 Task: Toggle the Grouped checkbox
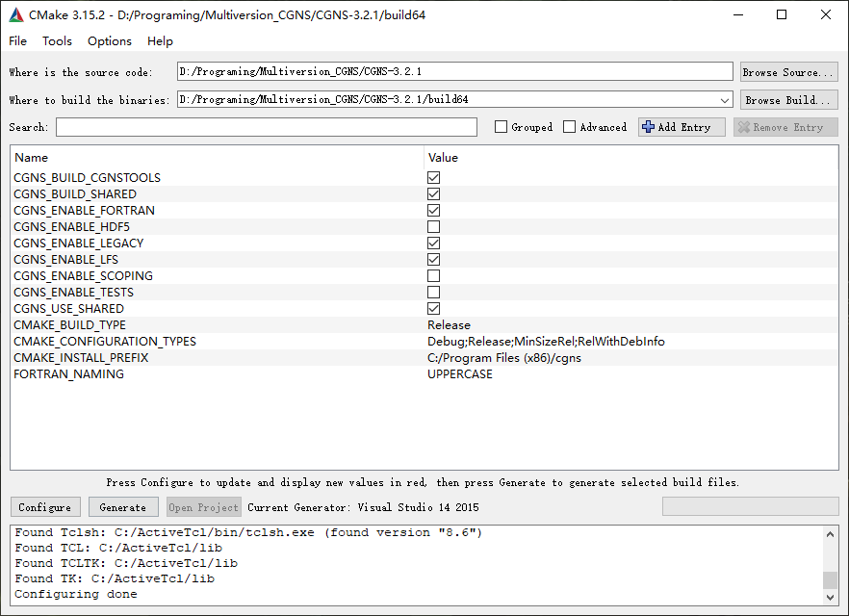pos(501,127)
